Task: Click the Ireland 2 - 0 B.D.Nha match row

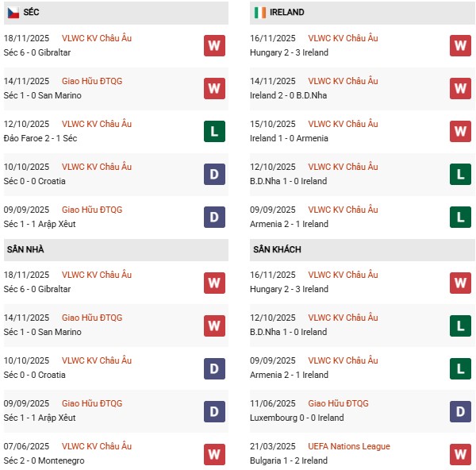Action: 287,95
